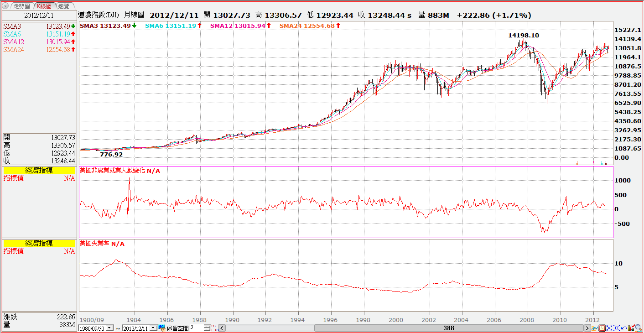Image resolution: width=644 pixels, height=333 pixels.
Task: Click the SMA3 row in the left panel
Action: click(x=39, y=26)
